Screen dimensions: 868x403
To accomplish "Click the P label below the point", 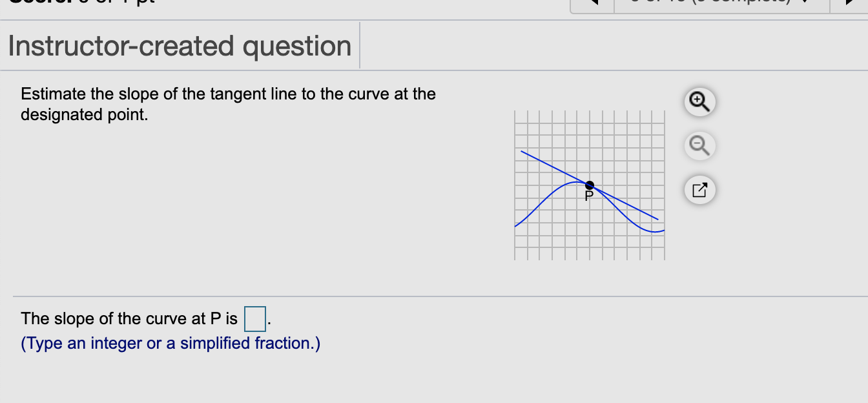I will click(x=588, y=196).
